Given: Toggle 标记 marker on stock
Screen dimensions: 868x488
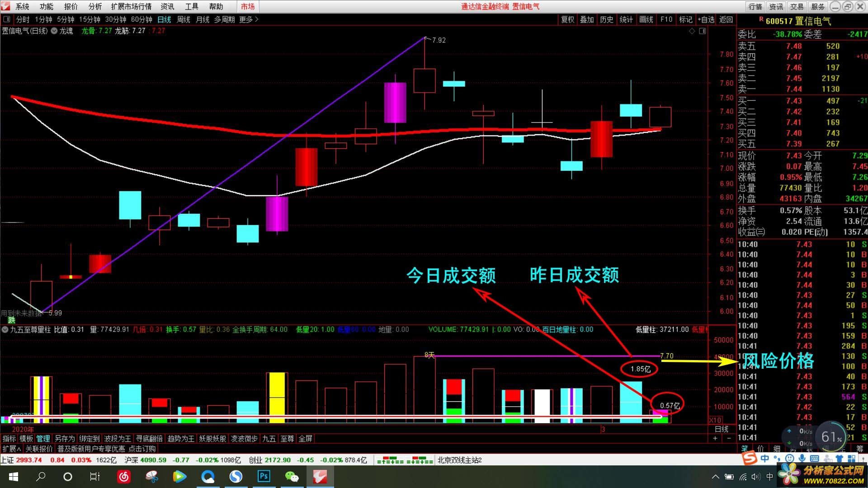Looking at the screenshot, I should tap(685, 19).
